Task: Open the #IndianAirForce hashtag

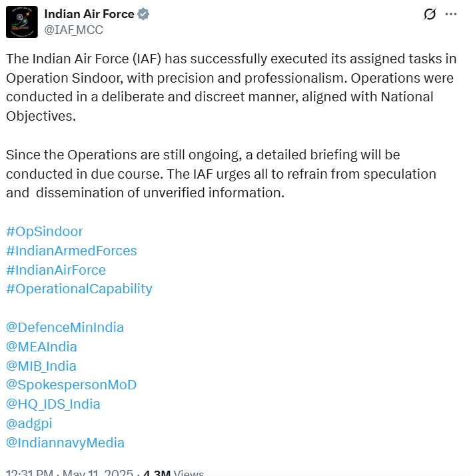Action: (56, 270)
